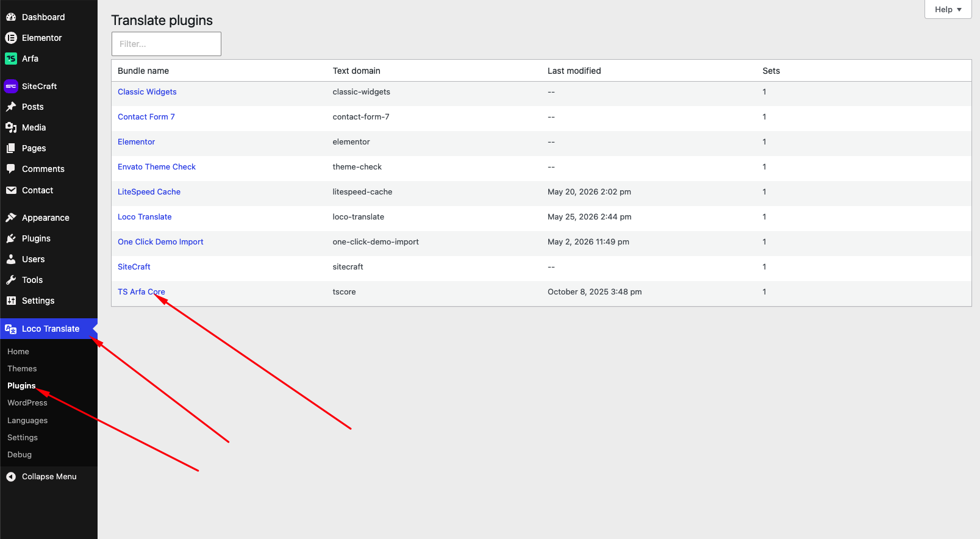Go to Loco Translate Home submenu
Viewport: 980px width, 539px height.
pos(18,352)
